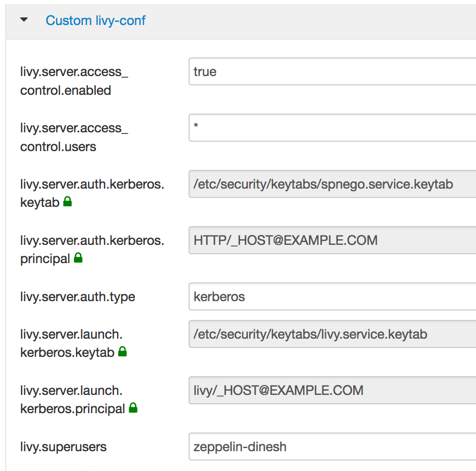The height and width of the screenshot is (471, 476).
Task: Click lock icon beside livy.server.launch.kerberos.keytab
Action: click(122, 352)
